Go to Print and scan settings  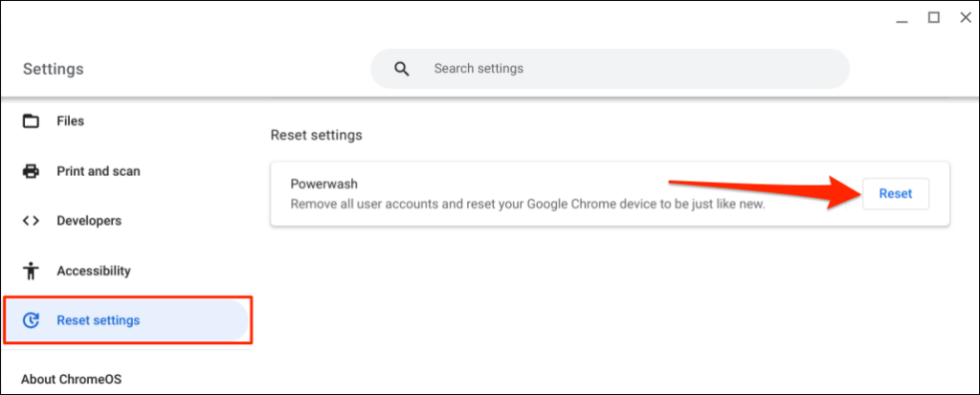tap(98, 171)
